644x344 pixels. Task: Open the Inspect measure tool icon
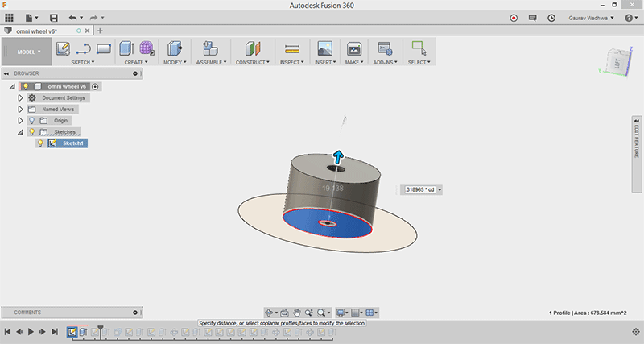point(292,49)
